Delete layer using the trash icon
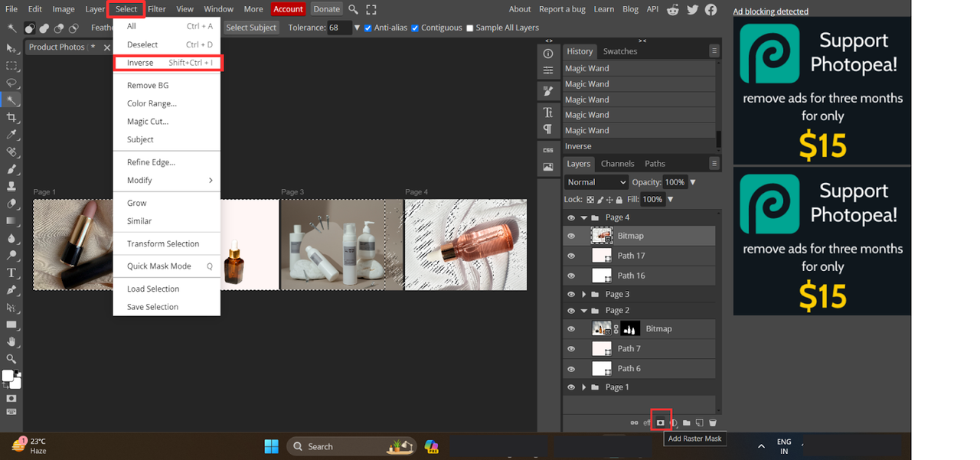This screenshot has width=980, height=460. (x=713, y=422)
